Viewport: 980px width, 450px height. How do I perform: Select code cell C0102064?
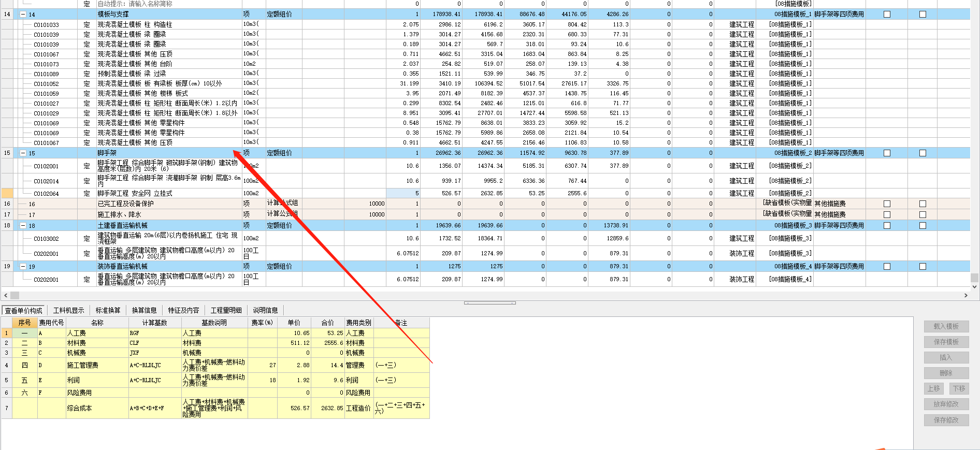pyautogui.click(x=47, y=194)
